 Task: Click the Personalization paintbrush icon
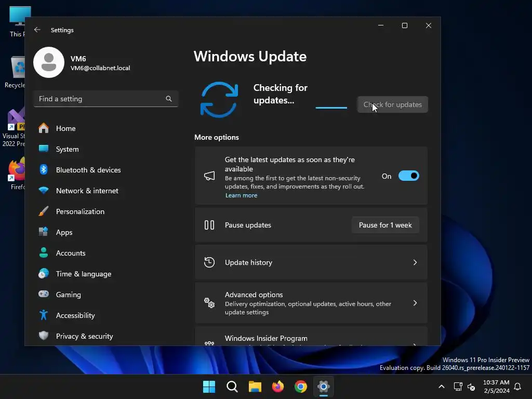44,211
